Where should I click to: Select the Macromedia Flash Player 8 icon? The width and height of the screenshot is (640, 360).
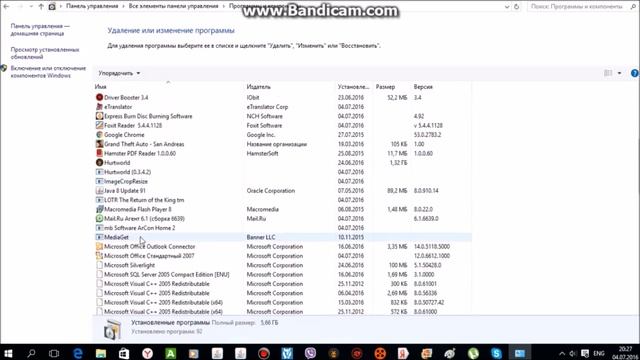click(x=99, y=209)
